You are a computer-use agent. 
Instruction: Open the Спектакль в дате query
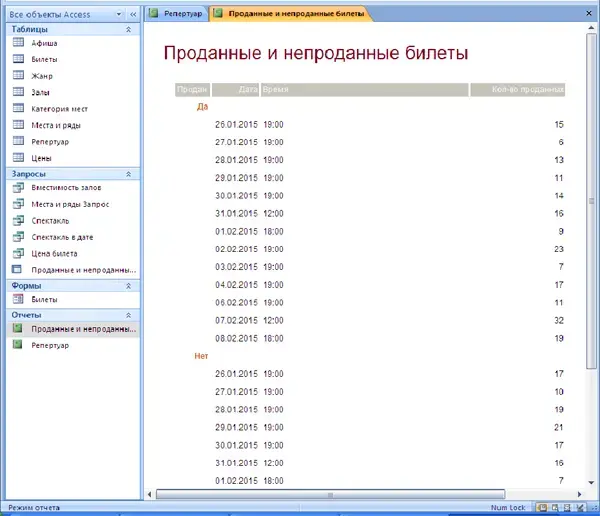pos(66,237)
